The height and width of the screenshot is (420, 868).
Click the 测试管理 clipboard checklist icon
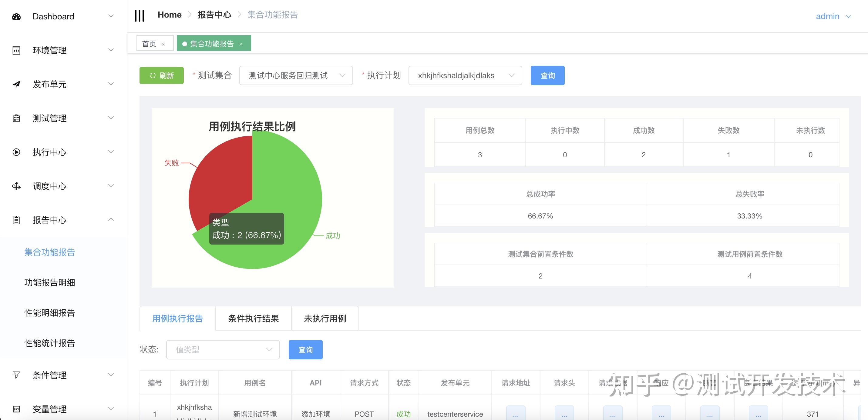[x=16, y=118]
